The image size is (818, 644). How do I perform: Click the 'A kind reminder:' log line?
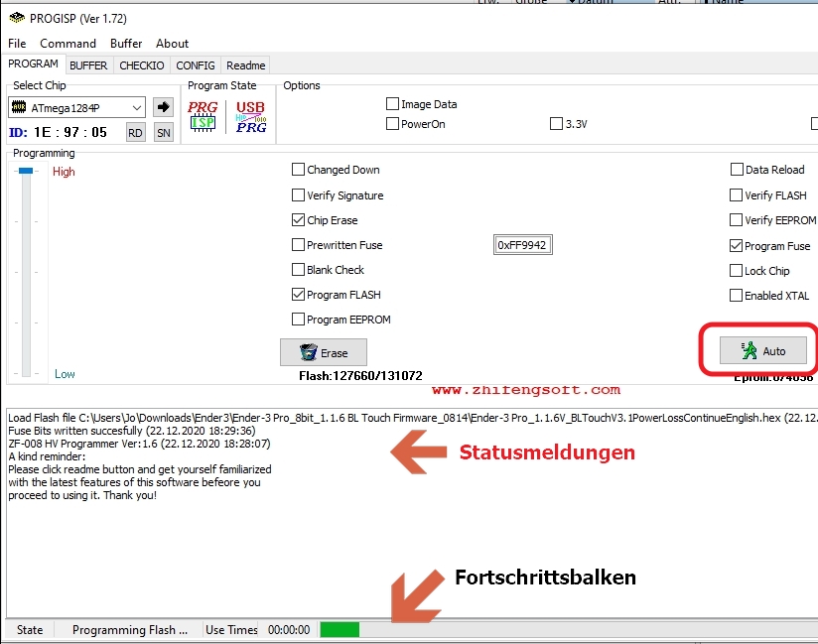tap(47, 456)
